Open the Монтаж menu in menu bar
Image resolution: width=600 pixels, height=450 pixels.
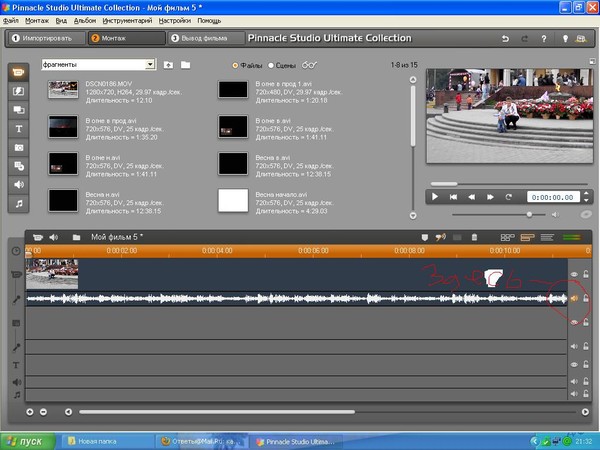point(37,21)
